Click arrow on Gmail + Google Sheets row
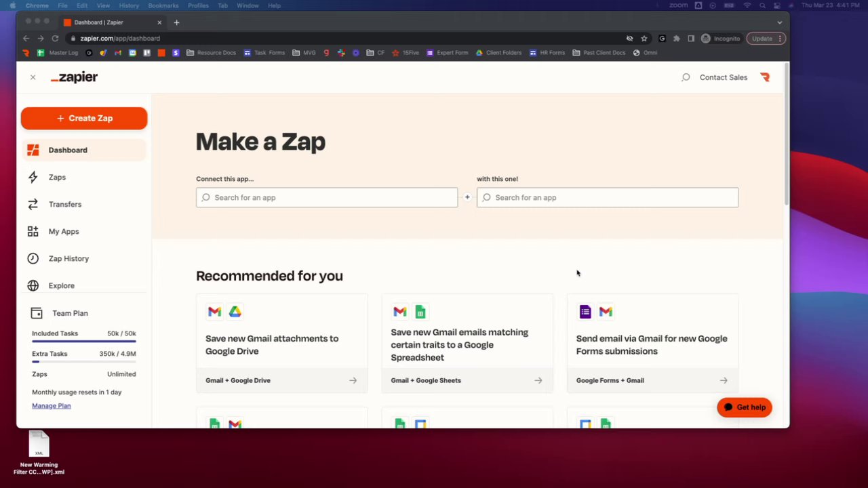The image size is (868, 488). pyautogui.click(x=538, y=380)
